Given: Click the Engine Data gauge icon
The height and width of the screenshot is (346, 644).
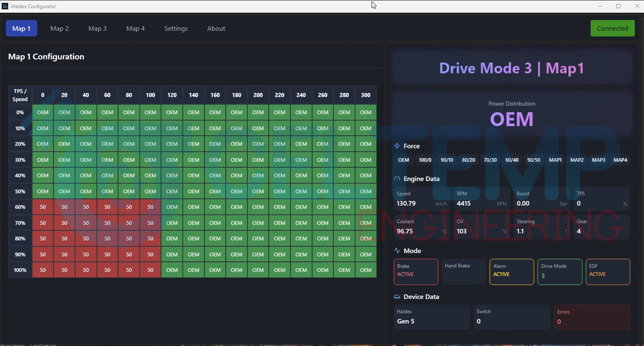Looking at the screenshot, I should [397, 179].
